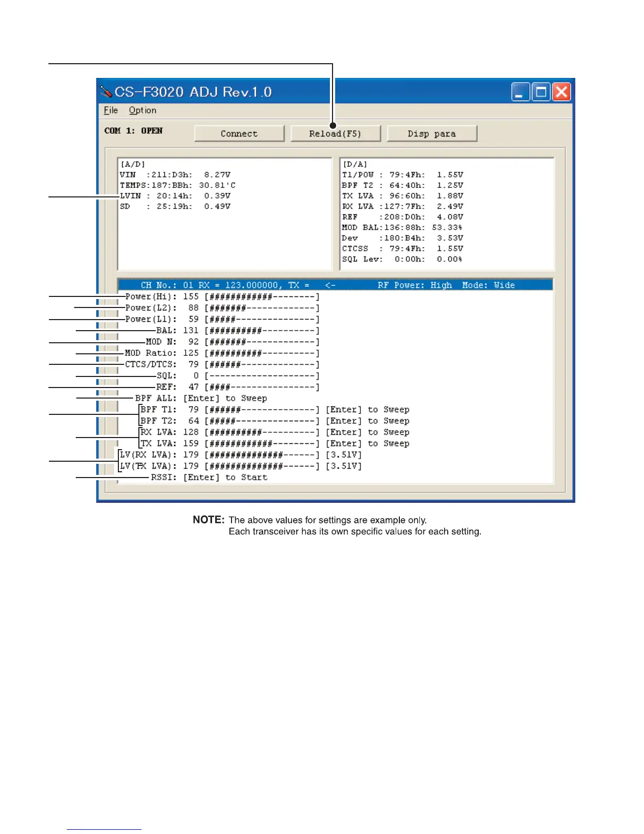Open the File menu

pos(110,110)
